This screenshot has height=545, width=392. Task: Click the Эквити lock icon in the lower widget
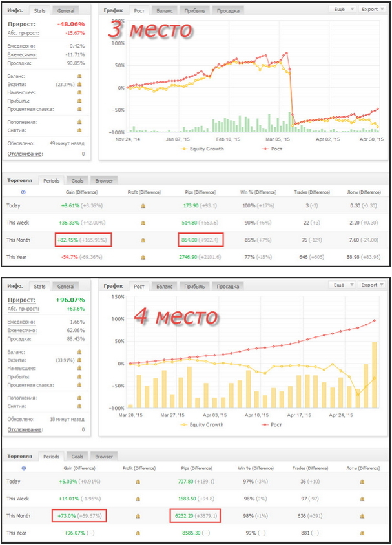(79, 360)
